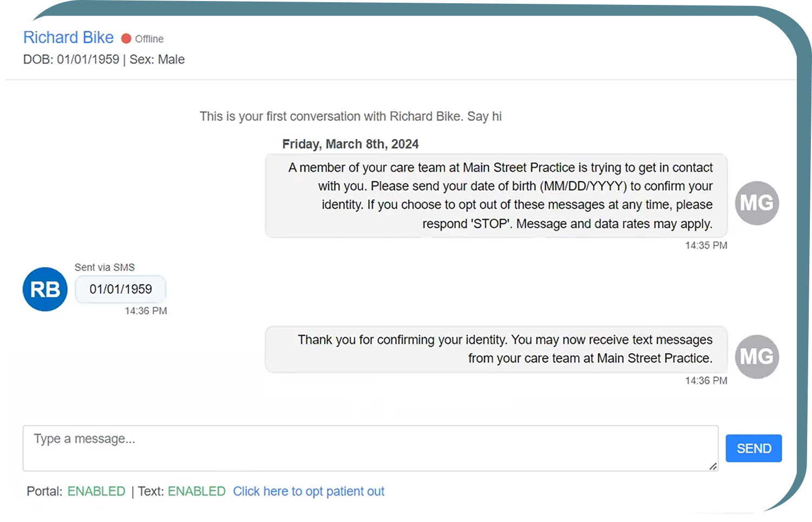Click MG avatar beside the thank-you message
Image resolution: width=812 pixels, height=522 pixels.
click(757, 356)
